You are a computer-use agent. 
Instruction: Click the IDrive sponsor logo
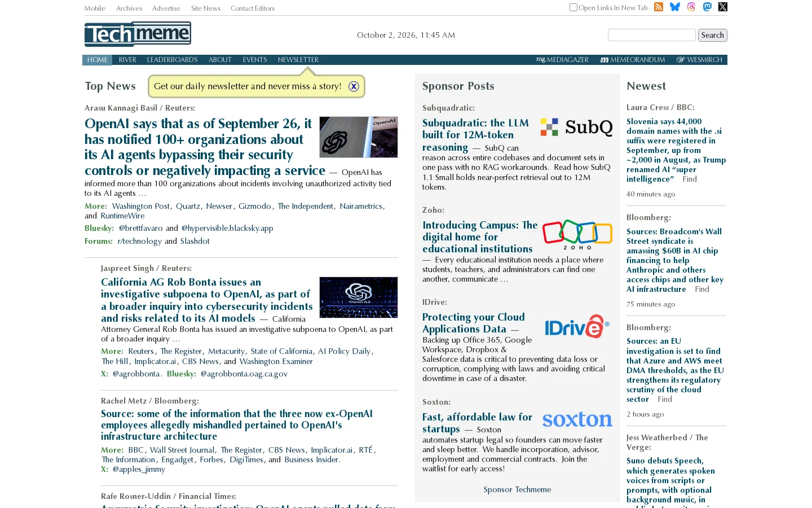click(x=577, y=326)
